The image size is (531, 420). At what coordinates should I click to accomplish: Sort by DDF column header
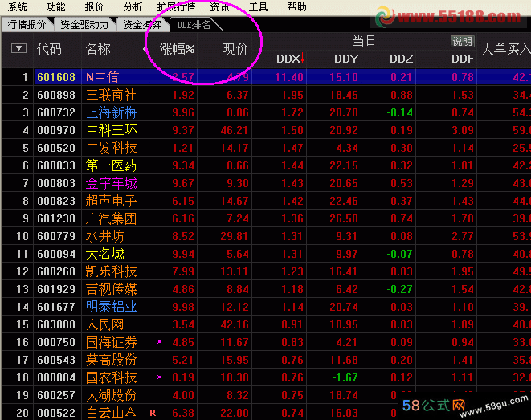[463, 59]
